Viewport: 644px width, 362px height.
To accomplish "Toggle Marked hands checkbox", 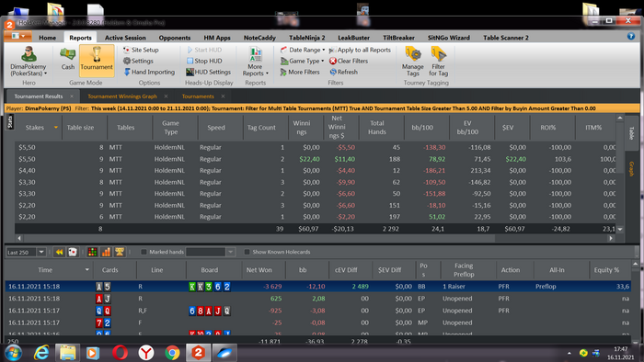I will (144, 252).
